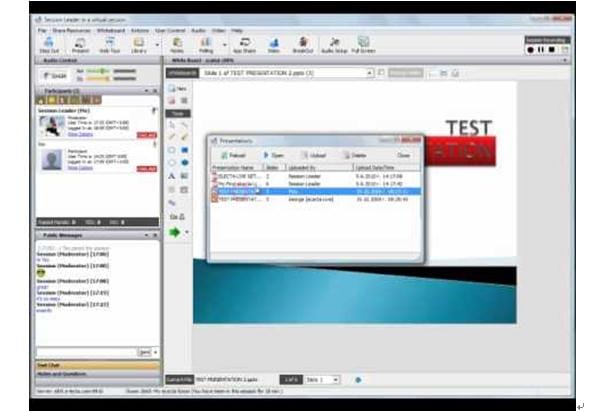Click Upload in the Presentations dialog
This screenshot has height=411, width=600.
314,155
